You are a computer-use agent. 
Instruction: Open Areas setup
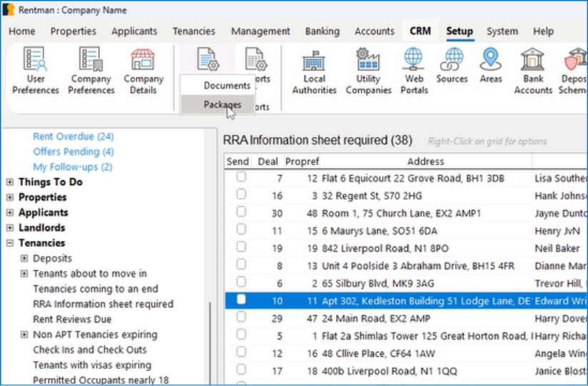(x=491, y=65)
